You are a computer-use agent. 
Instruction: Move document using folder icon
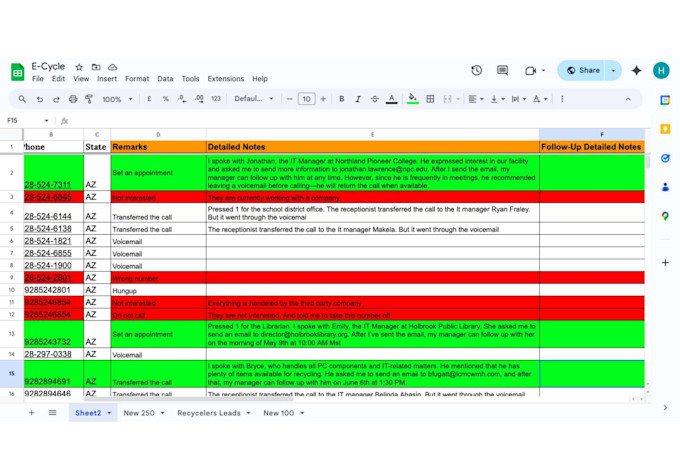[96, 67]
